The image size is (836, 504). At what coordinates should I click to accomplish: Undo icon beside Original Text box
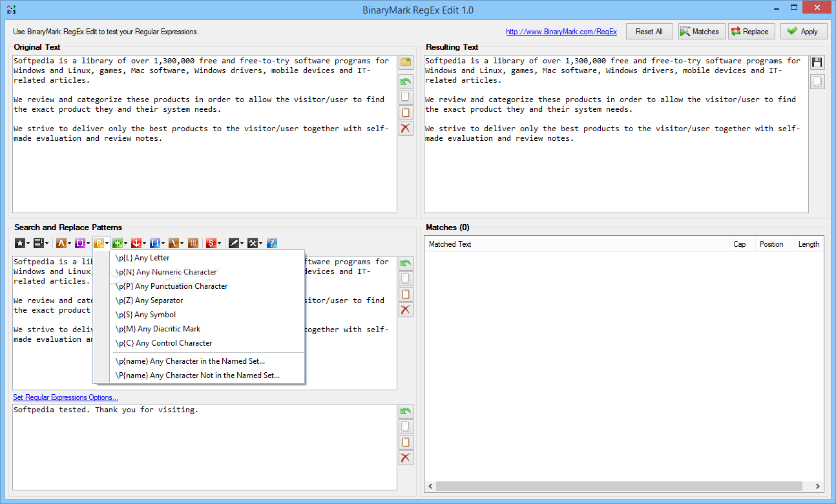pos(406,82)
